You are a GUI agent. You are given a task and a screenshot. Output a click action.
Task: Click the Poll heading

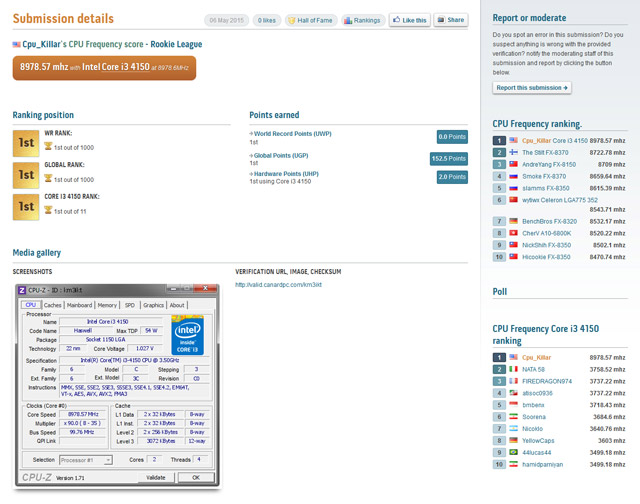(500, 292)
